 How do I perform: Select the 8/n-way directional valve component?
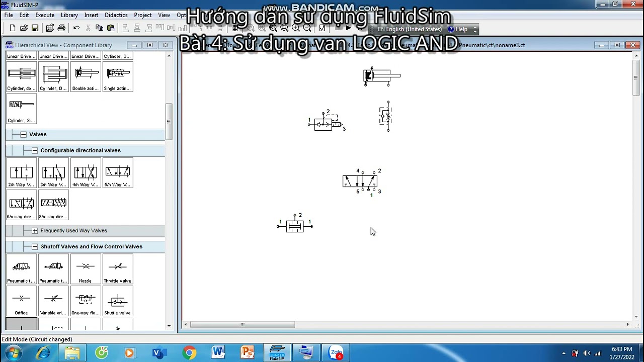(53, 205)
